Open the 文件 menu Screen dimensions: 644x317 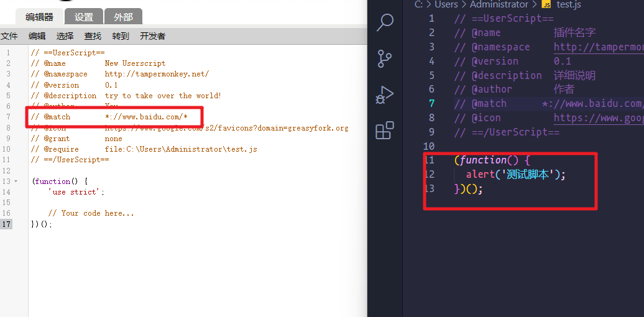click(9, 36)
